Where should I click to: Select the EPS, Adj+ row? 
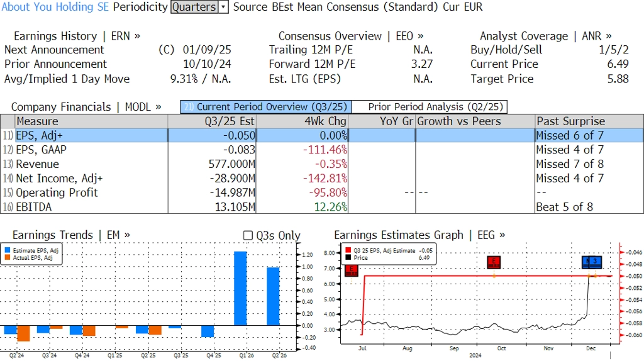click(321, 135)
